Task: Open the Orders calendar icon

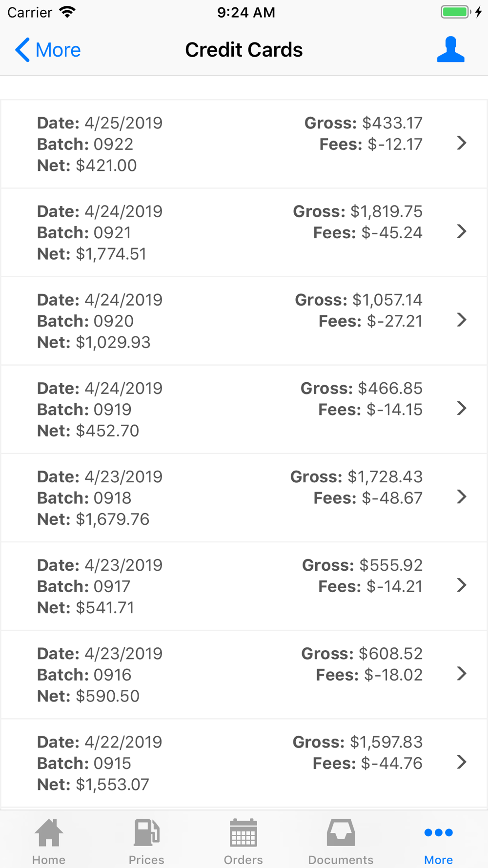Action: click(x=243, y=833)
